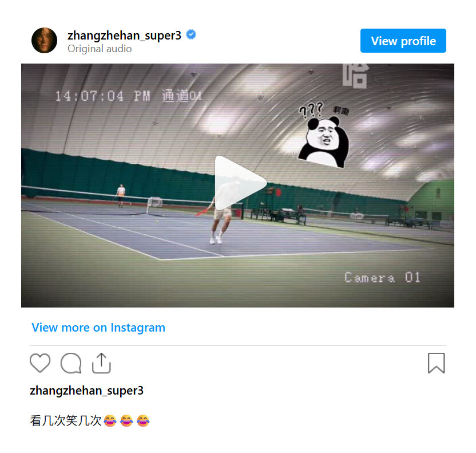This screenshot has width=476, height=453.
Task: Click the zhangzhehan_super3 username above the caption
Action: point(86,391)
